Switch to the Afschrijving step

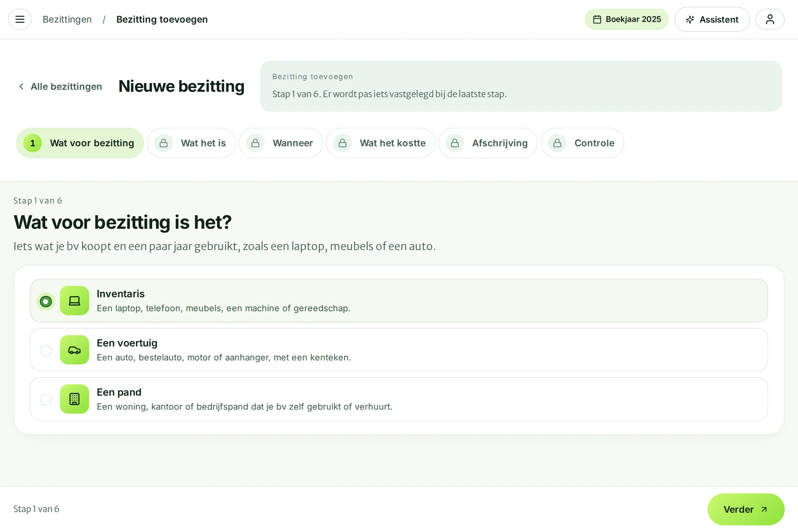488,143
